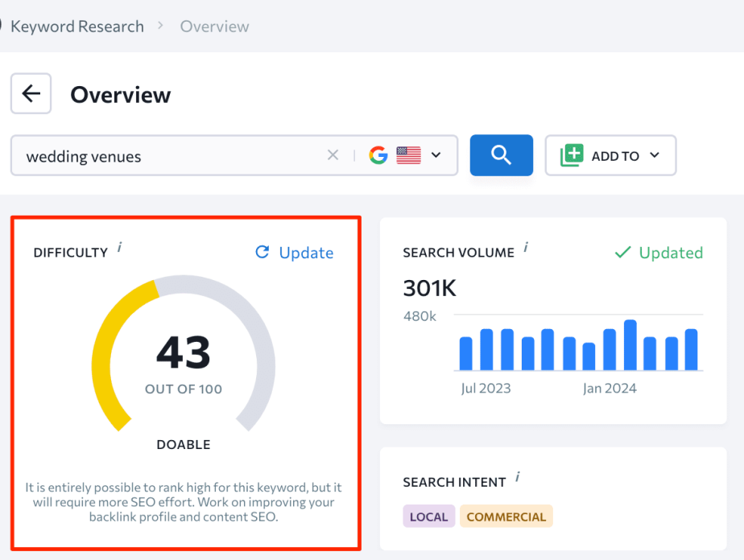Clear the keyword with the X icon
Screen dimensions: 744x560
pyautogui.click(x=333, y=155)
